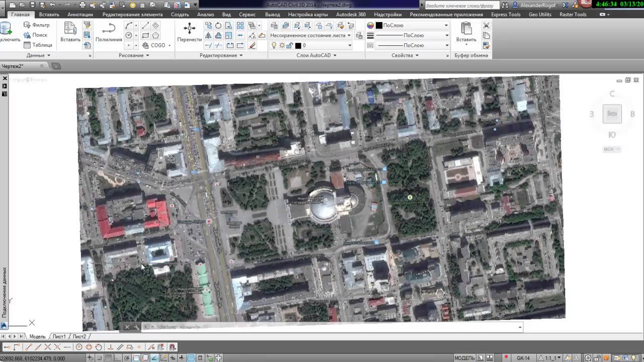Screen dimensions: 644x362
Task: Open Layer Properties manager icon
Action: (x=274, y=25)
